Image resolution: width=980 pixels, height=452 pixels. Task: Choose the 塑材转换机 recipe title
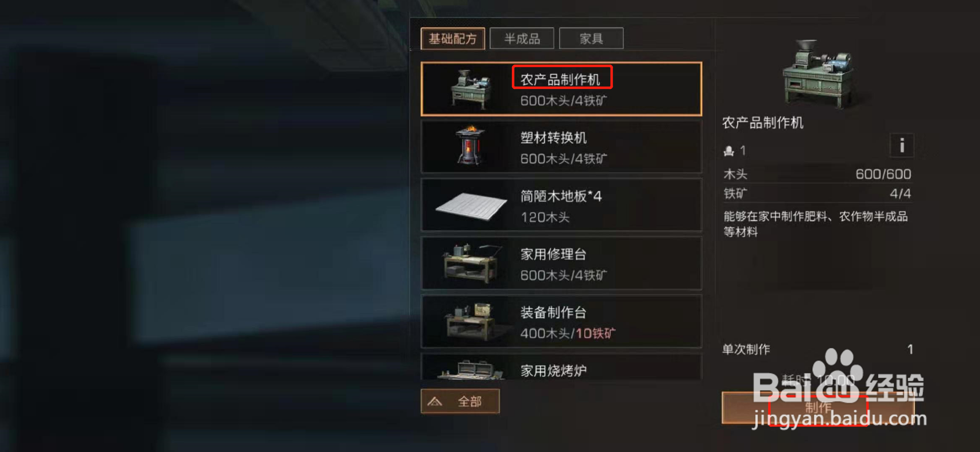(553, 138)
